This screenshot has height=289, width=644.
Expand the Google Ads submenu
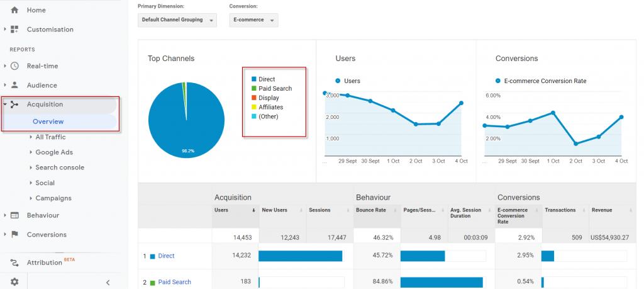click(54, 152)
